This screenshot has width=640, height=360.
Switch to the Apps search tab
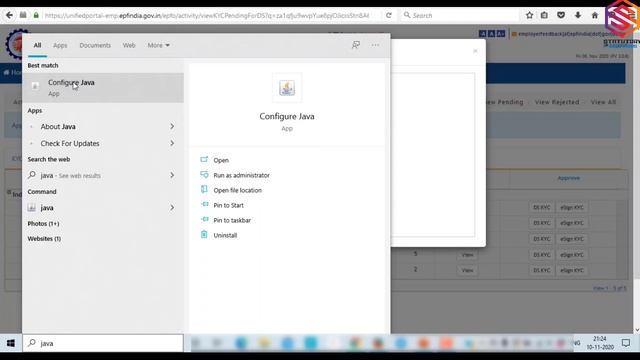click(x=60, y=45)
